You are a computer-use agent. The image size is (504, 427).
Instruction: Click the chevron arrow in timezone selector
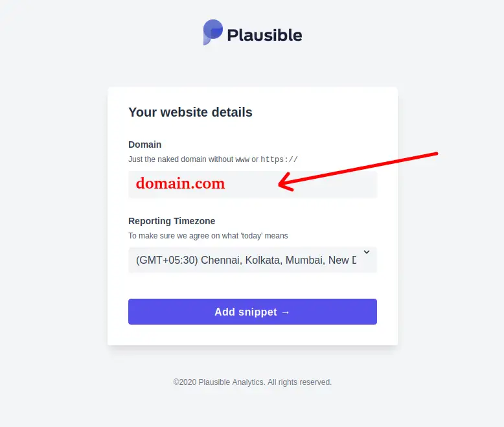[x=367, y=252]
